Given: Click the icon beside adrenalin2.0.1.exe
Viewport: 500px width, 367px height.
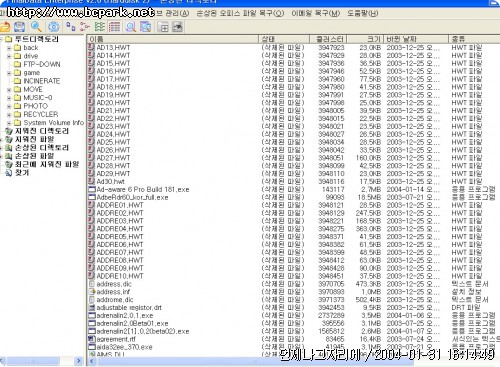Looking at the screenshot, I should 91,315.
